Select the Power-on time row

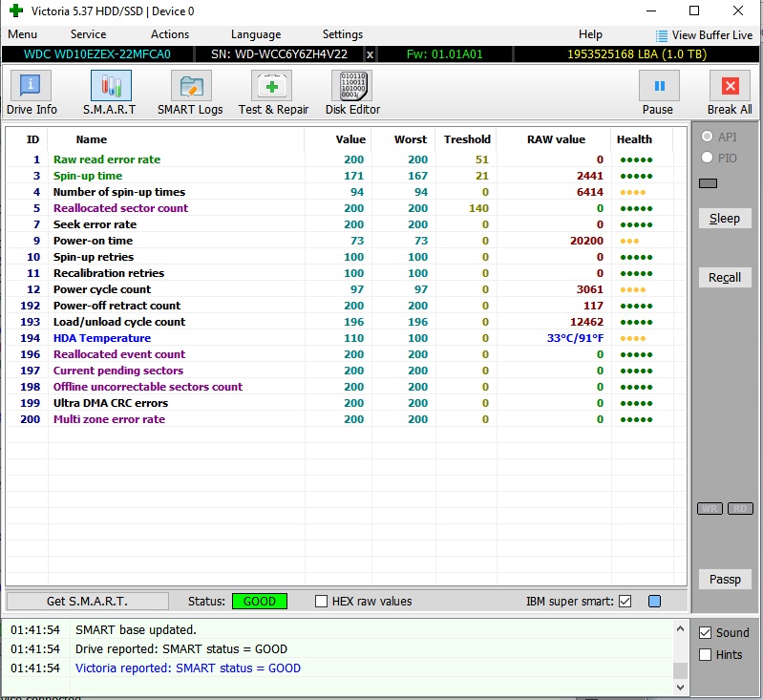pos(346,241)
